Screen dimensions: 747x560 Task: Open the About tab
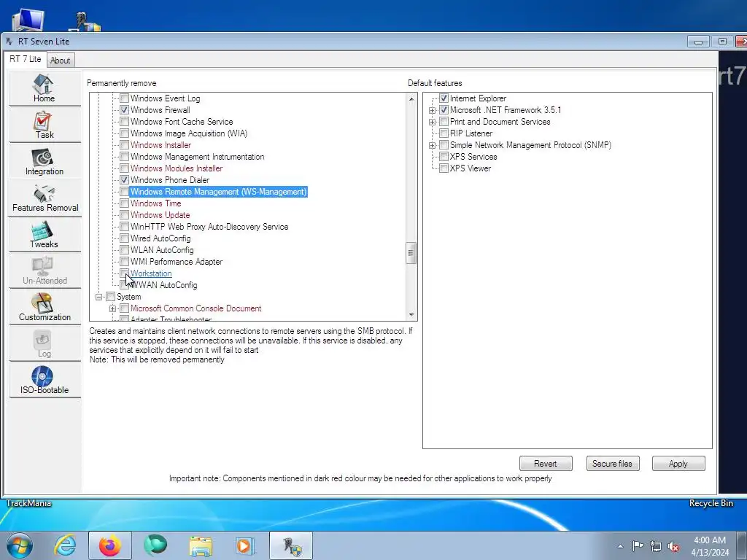pos(60,61)
